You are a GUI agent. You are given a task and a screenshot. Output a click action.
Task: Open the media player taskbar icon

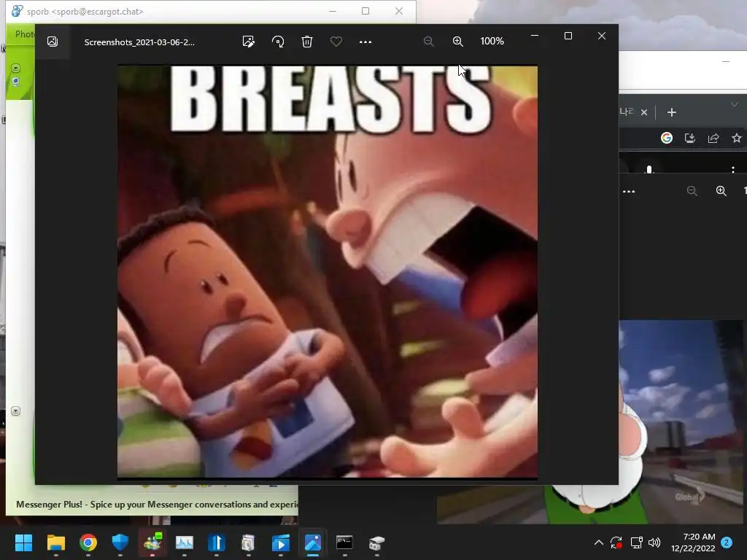281,542
